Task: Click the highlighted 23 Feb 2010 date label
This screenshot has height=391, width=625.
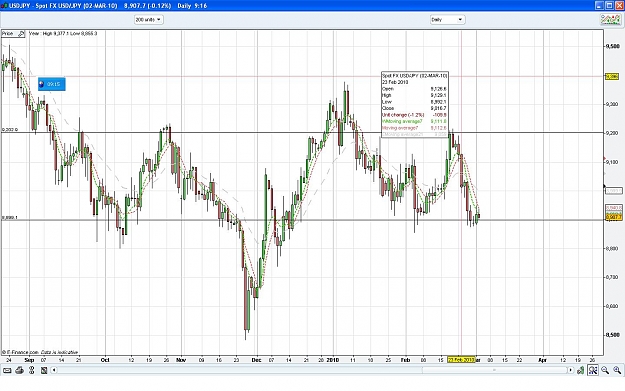Action: (461, 360)
